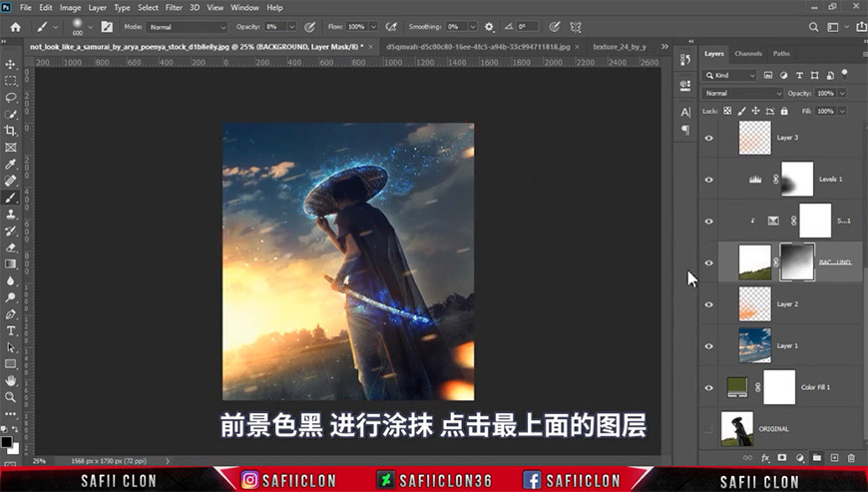868x492 pixels.
Task: Open the Character panel icon
Action: (x=685, y=113)
